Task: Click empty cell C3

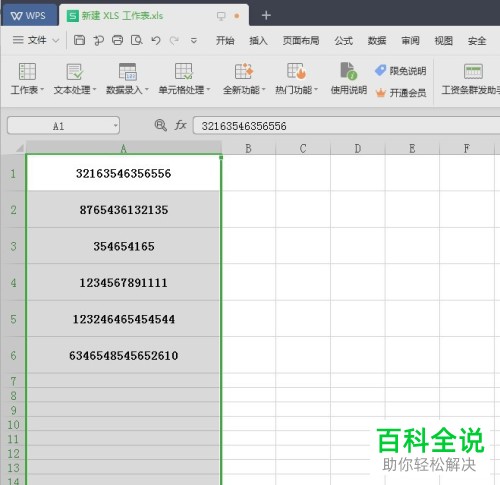Action: 303,246
